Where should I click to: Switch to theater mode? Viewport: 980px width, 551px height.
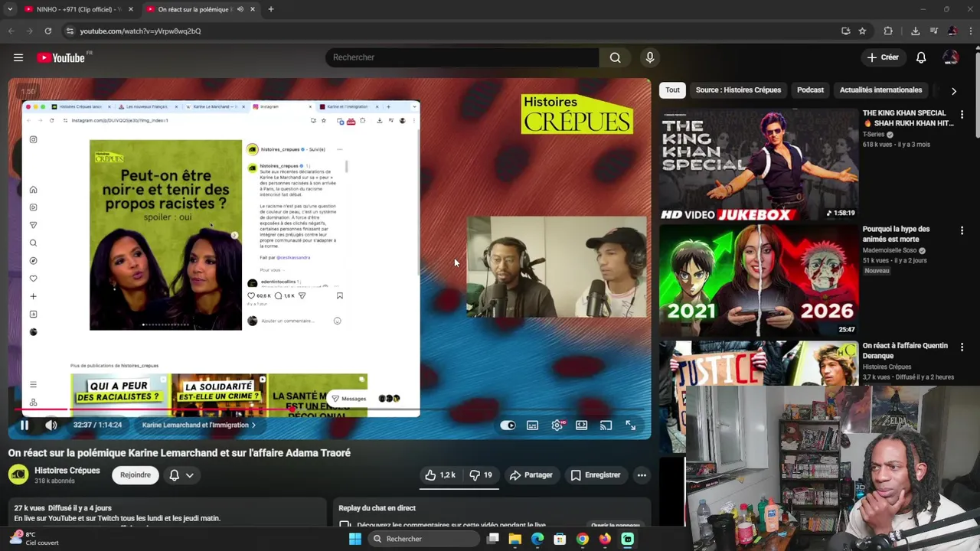582,425
